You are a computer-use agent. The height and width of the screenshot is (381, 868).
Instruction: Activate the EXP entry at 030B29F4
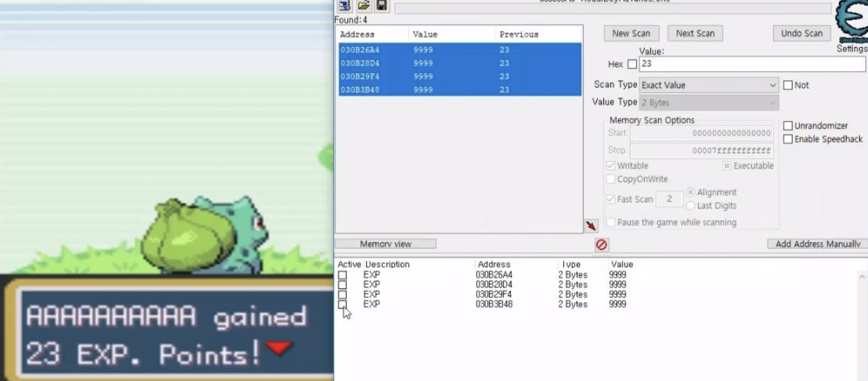tap(342, 295)
